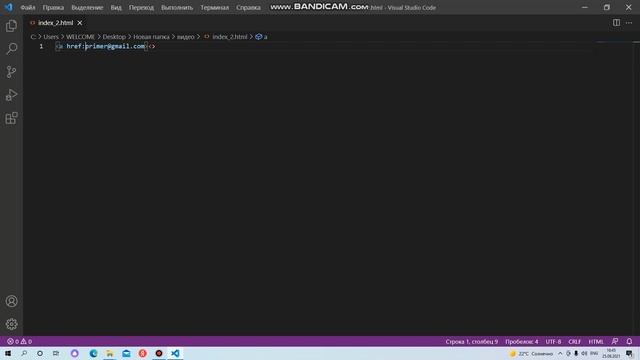
Task: Click the Строка 1, столбец 9 status item
Action: (x=472, y=342)
